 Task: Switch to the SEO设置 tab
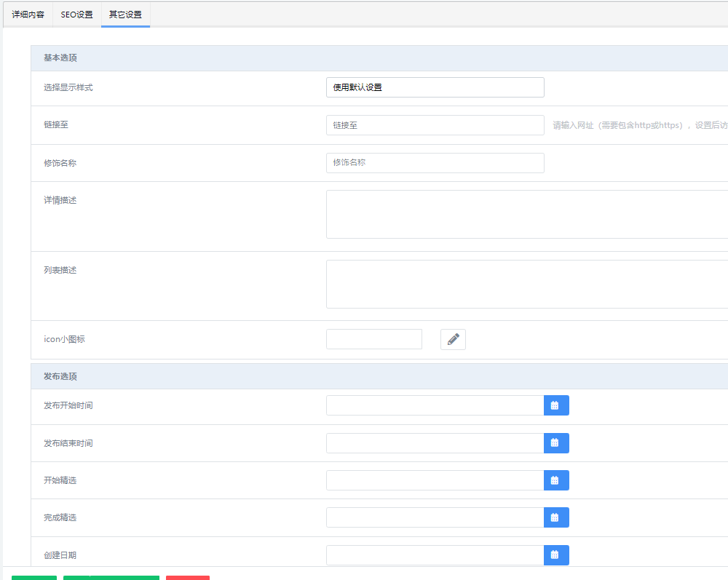(x=76, y=15)
